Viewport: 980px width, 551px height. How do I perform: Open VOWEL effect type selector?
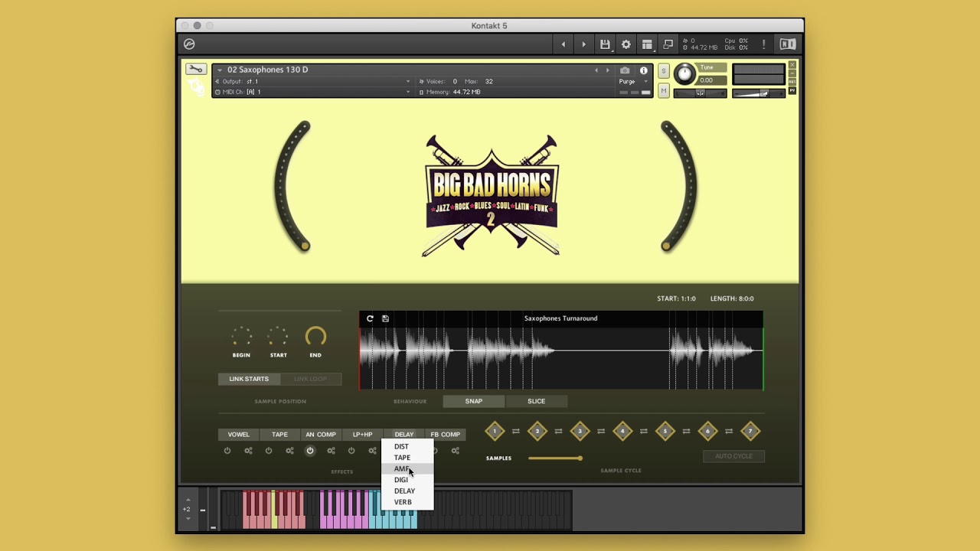[238, 435]
